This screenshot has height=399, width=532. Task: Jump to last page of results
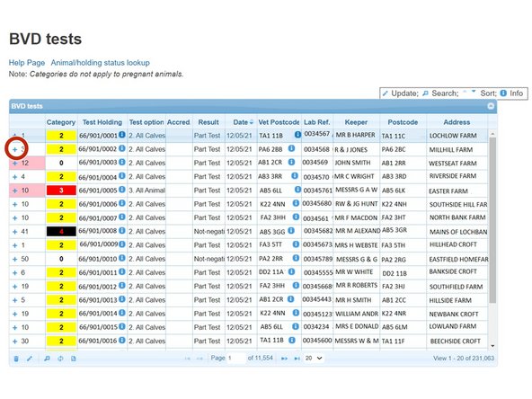coord(297,359)
